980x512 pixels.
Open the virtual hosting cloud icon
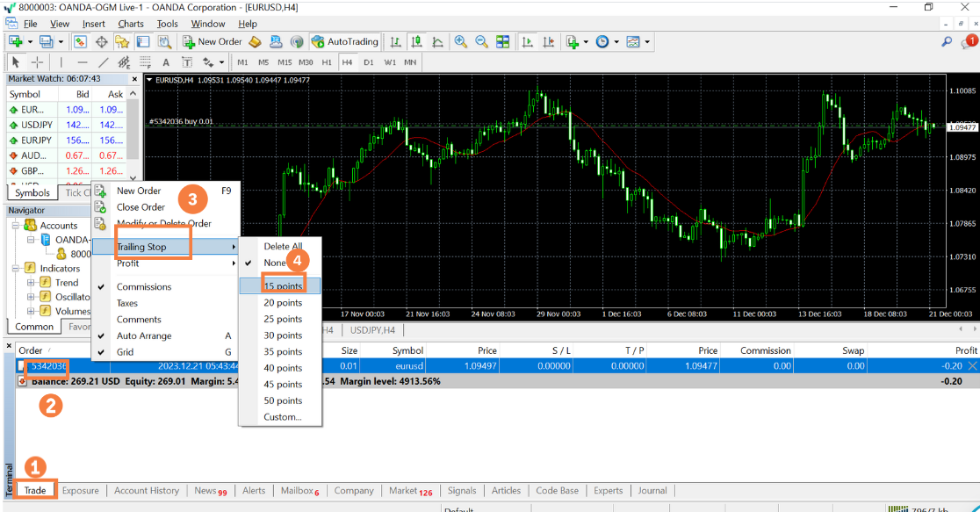click(x=276, y=42)
